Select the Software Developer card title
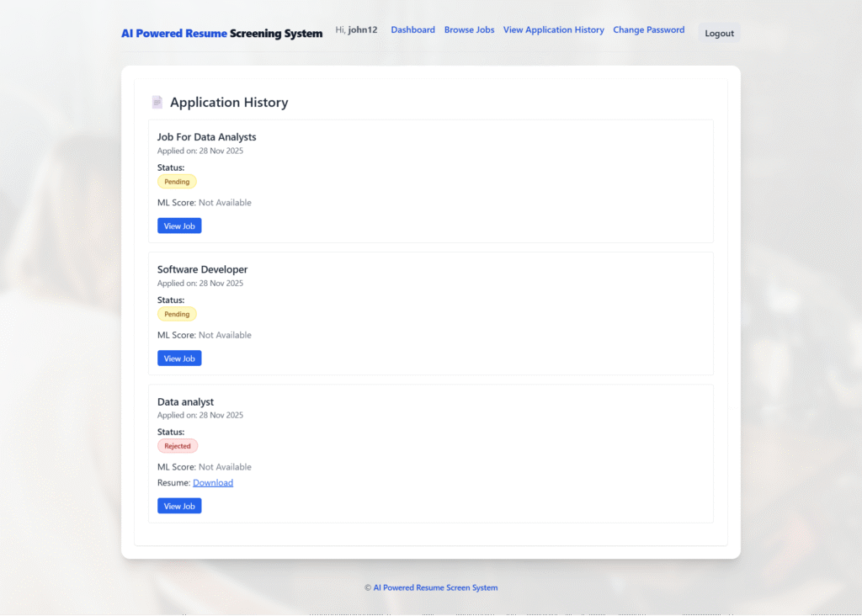The height and width of the screenshot is (616, 862). coord(202,268)
